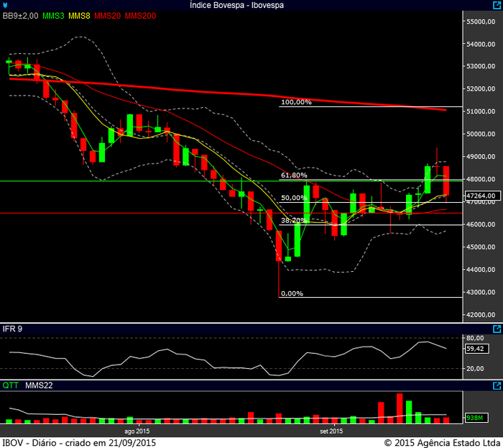Select the BB9±2,00 Bollinger indicator label
This screenshot has height=448, width=503.
click(x=21, y=15)
